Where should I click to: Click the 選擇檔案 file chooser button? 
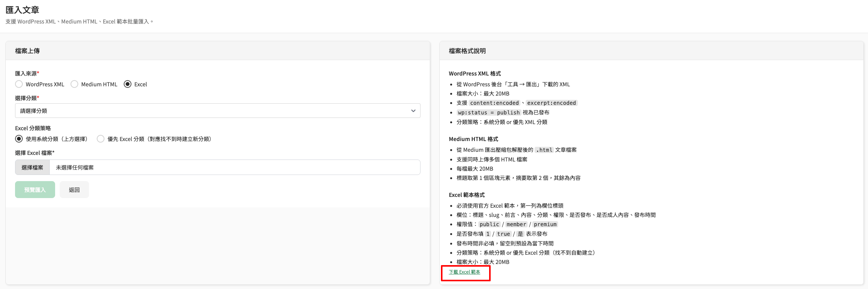click(x=32, y=167)
